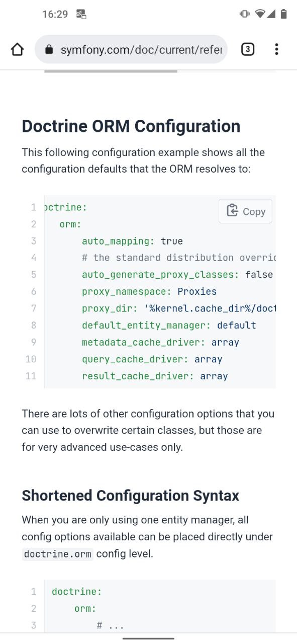Click the battery icon in status bar
Viewport: 297px width, 644px height.
click(x=283, y=14)
